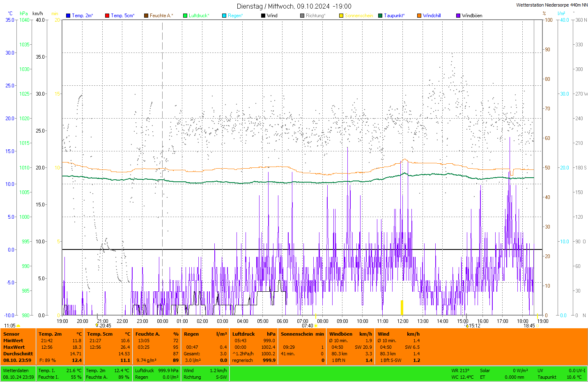The height and width of the screenshot is (382, 588).
Task: Click the yellow Sonnenschein legend square
Action: 341,16
